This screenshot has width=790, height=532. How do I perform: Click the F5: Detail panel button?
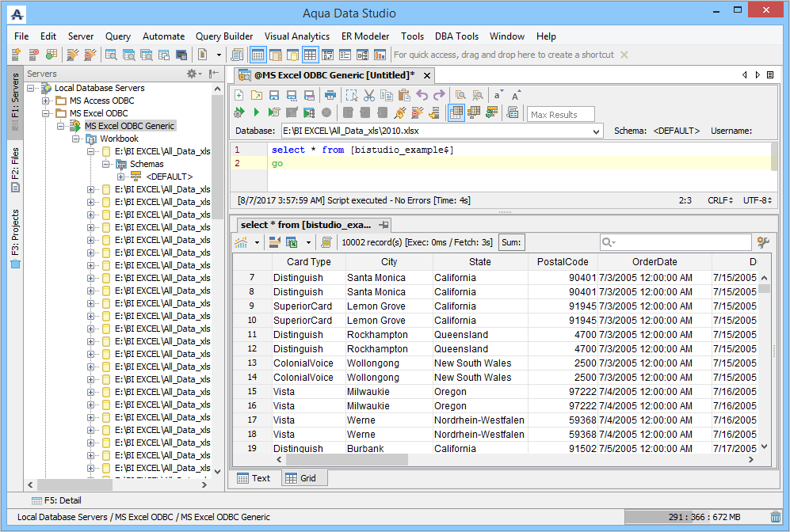55,500
